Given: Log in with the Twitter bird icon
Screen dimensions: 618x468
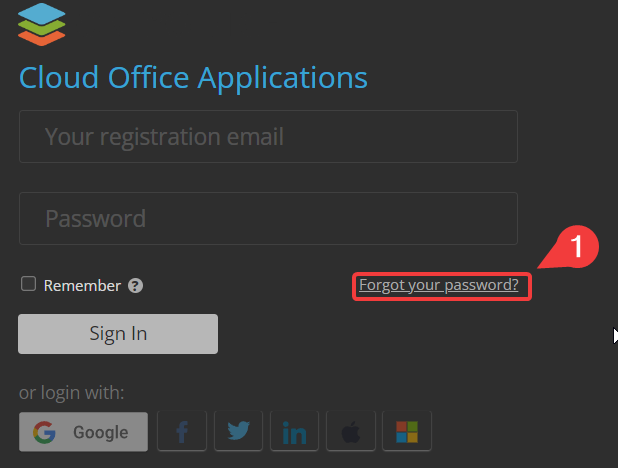Looking at the screenshot, I should click(238, 431).
